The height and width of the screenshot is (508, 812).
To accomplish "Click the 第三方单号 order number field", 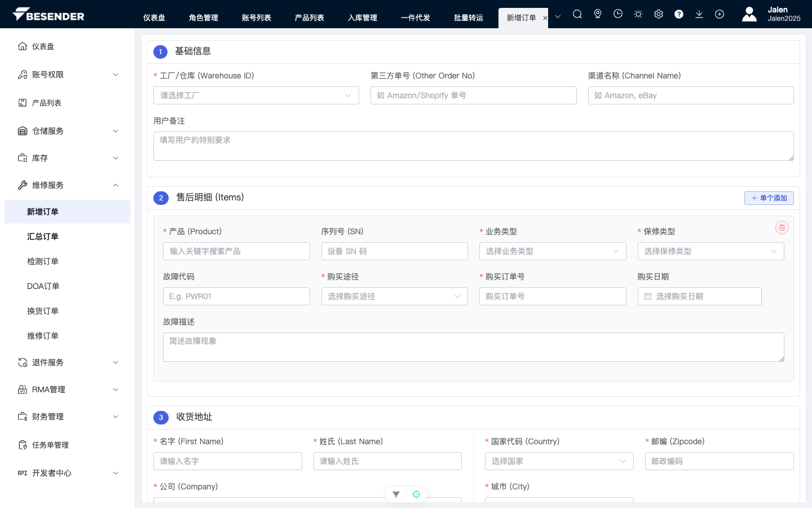I will click(x=474, y=95).
